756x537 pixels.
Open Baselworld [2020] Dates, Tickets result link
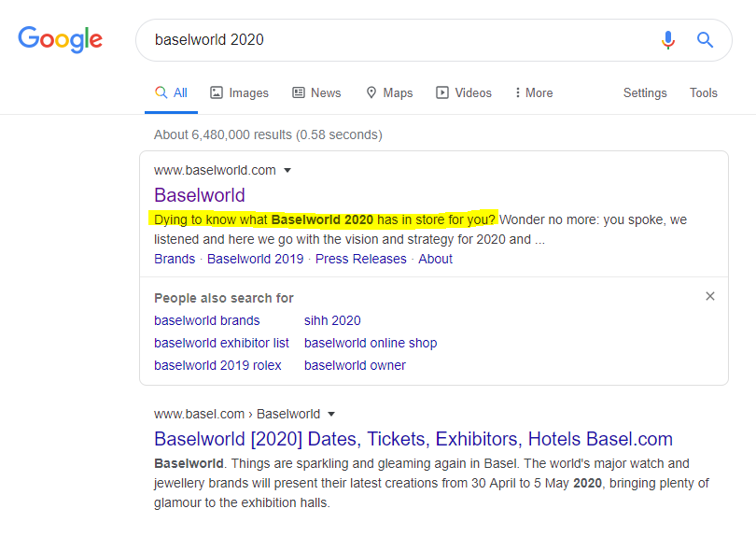click(413, 439)
